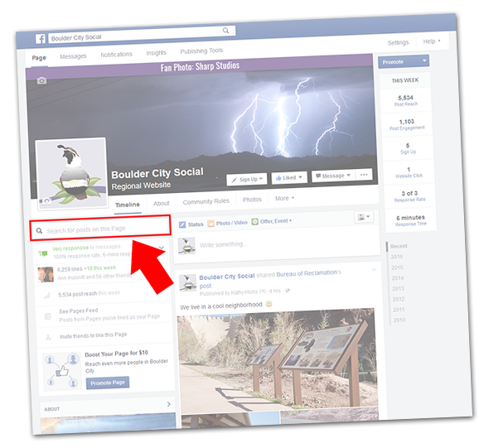Open the three-dots more actions button
This screenshot has width=489, height=448.
(364, 175)
